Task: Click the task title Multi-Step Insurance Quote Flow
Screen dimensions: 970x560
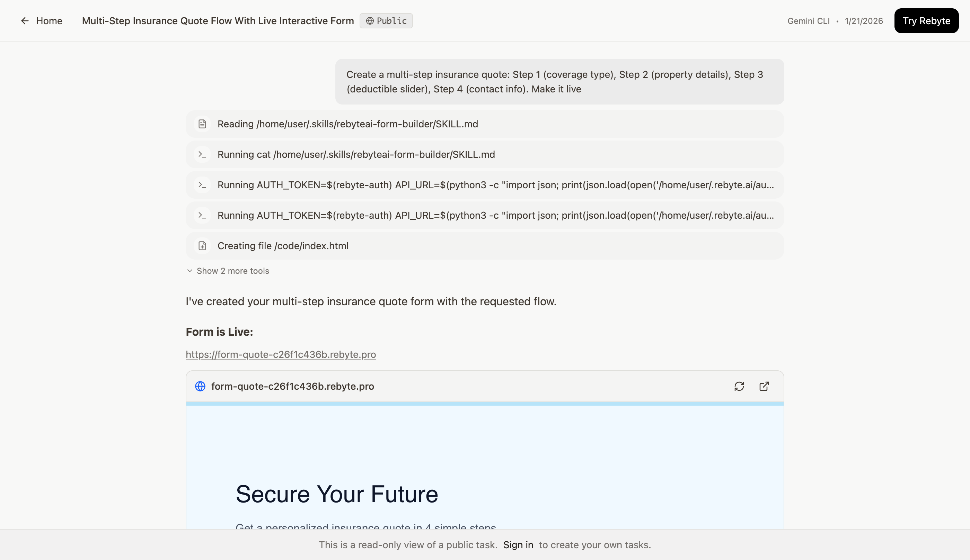Action: (x=218, y=21)
